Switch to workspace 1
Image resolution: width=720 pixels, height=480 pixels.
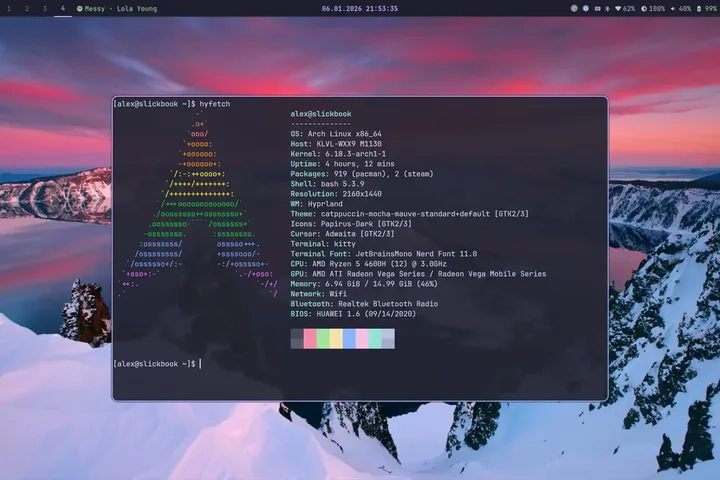9,8
